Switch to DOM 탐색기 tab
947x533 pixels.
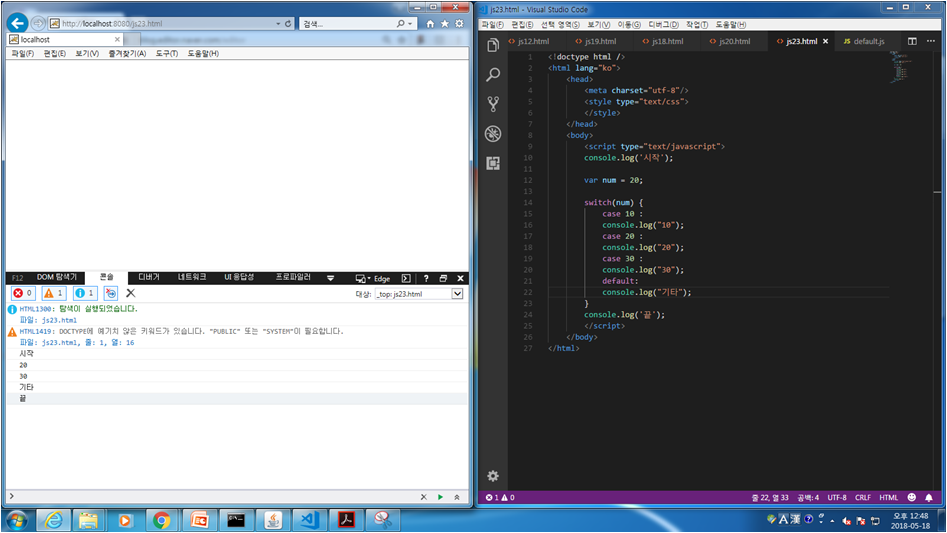[x=57, y=277]
